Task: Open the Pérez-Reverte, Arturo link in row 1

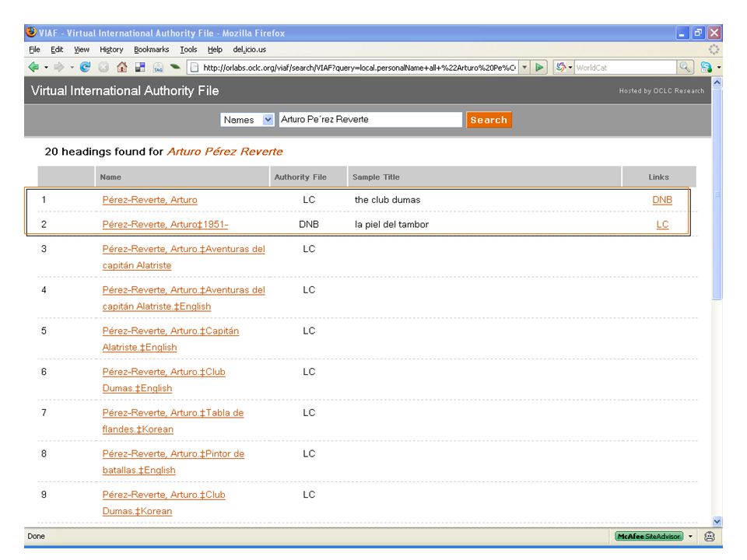Action: tap(149, 200)
